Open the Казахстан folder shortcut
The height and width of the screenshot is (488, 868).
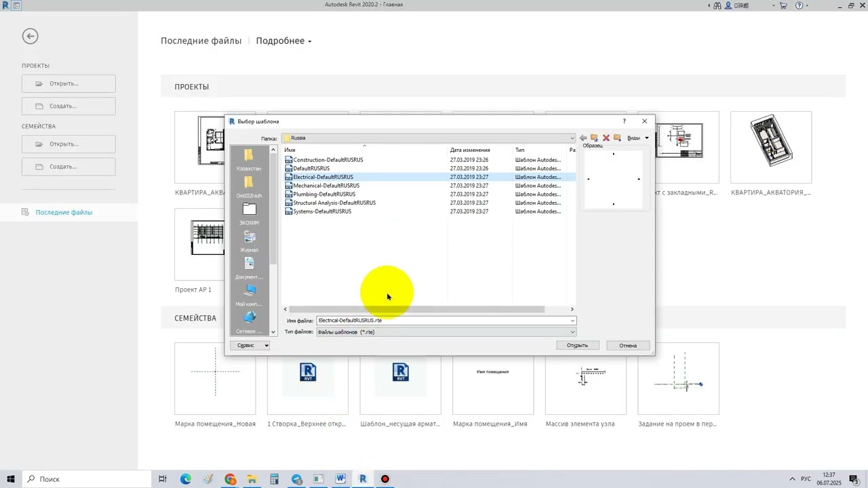point(249,160)
